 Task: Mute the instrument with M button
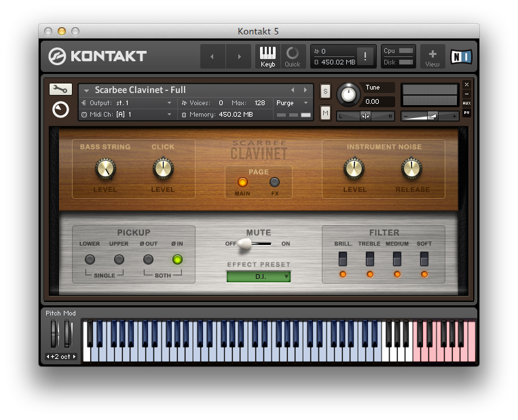[x=325, y=113]
